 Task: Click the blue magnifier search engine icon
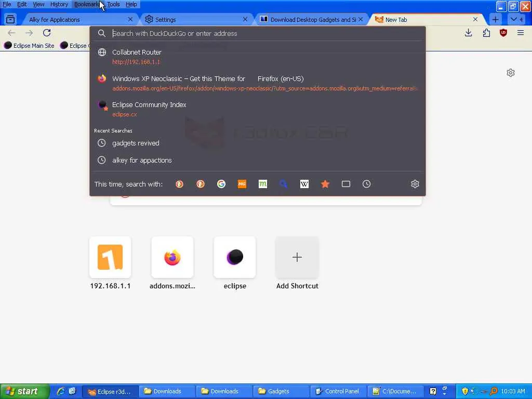[283, 184]
